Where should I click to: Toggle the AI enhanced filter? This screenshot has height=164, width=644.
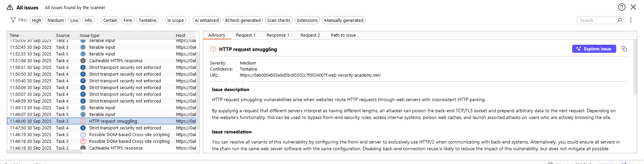(207, 20)
